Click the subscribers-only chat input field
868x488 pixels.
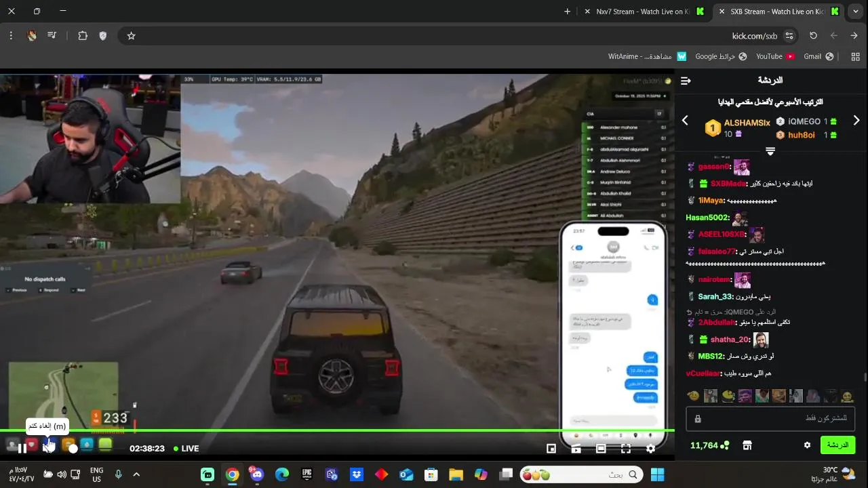[x=770, y=418]
